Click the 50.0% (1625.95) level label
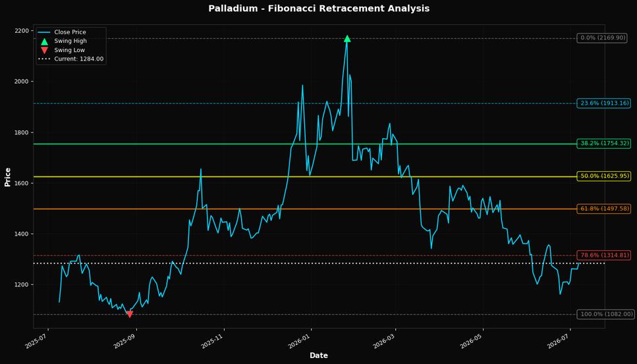This screenshot has width=637, height=364. [605, 176]
